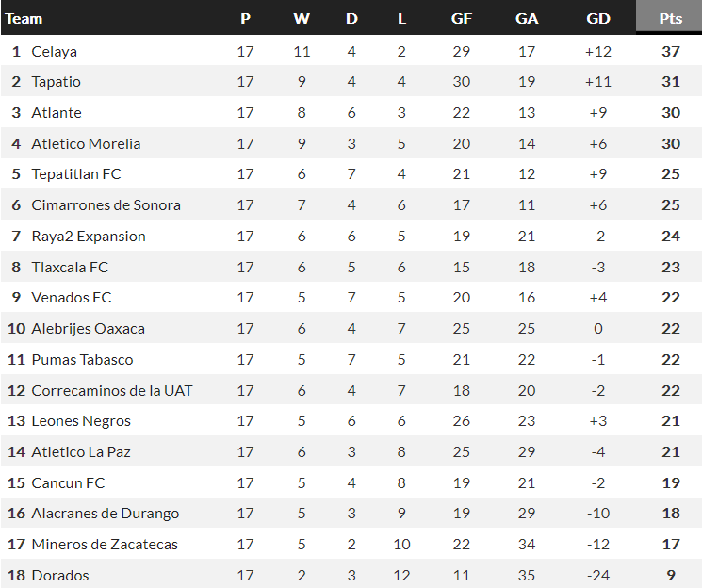Open the Dorados team link

pyautogui.click(x=60, y=575)
